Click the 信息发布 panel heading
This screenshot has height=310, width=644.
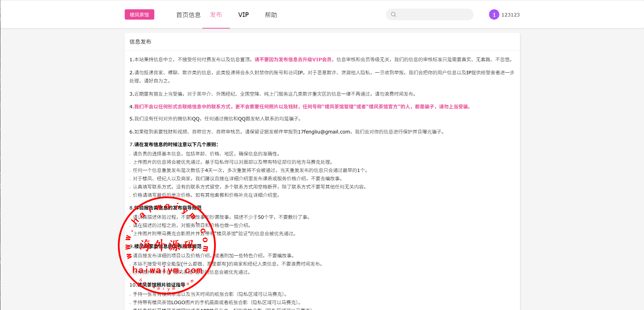(140, 42)
